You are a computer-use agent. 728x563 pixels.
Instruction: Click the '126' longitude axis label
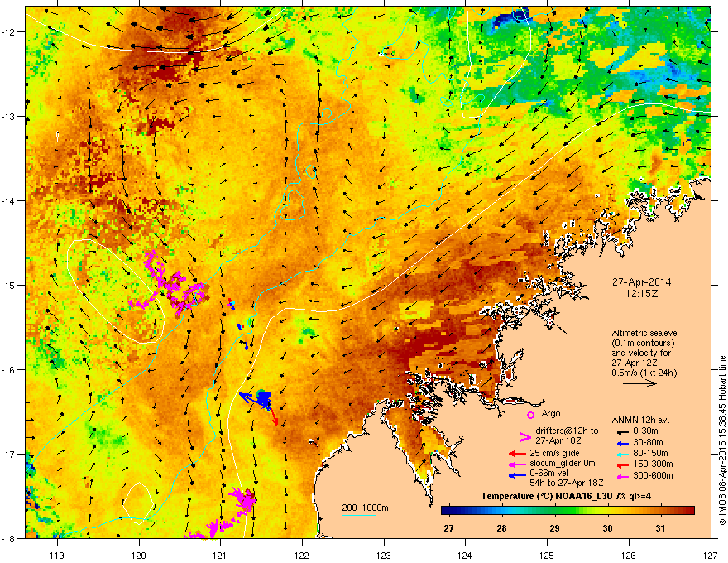click(629, 555)
